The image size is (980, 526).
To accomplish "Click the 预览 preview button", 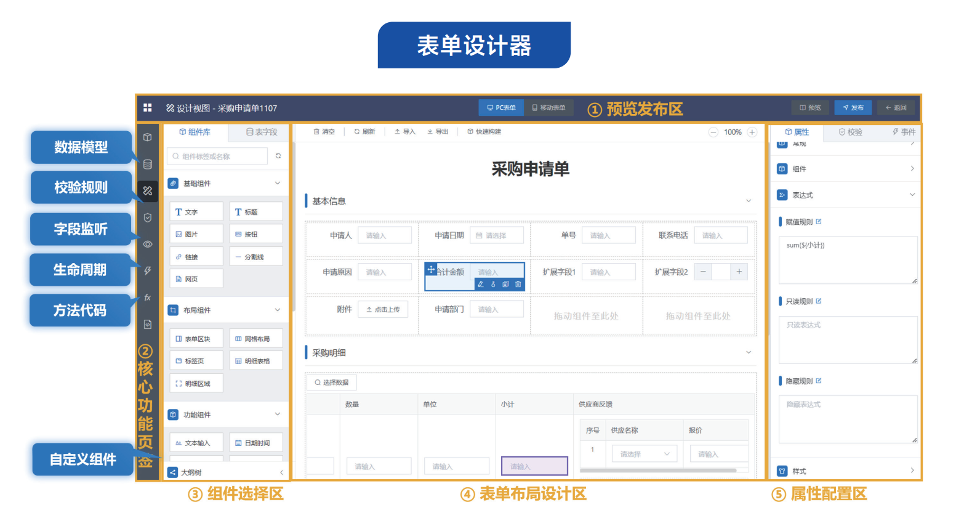I will tap(810, 108).
